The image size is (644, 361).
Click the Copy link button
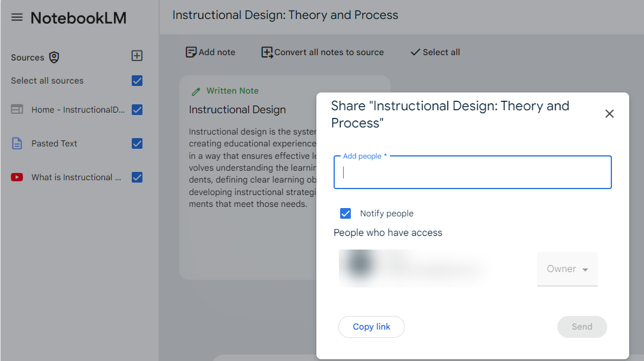pyautogui.click(x=371, y=327)
